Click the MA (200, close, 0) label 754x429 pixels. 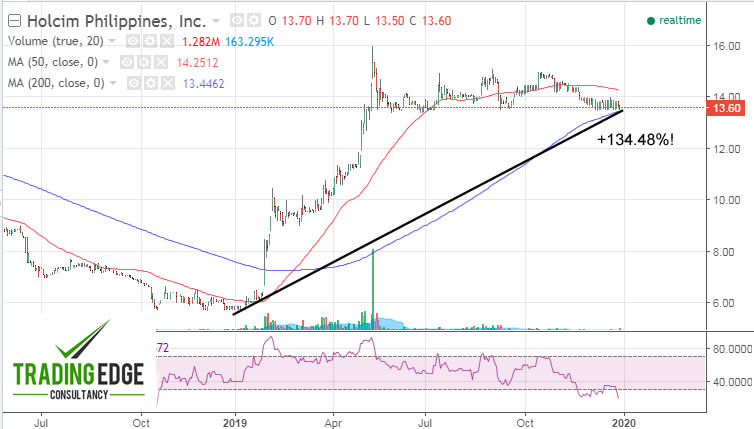56,83
